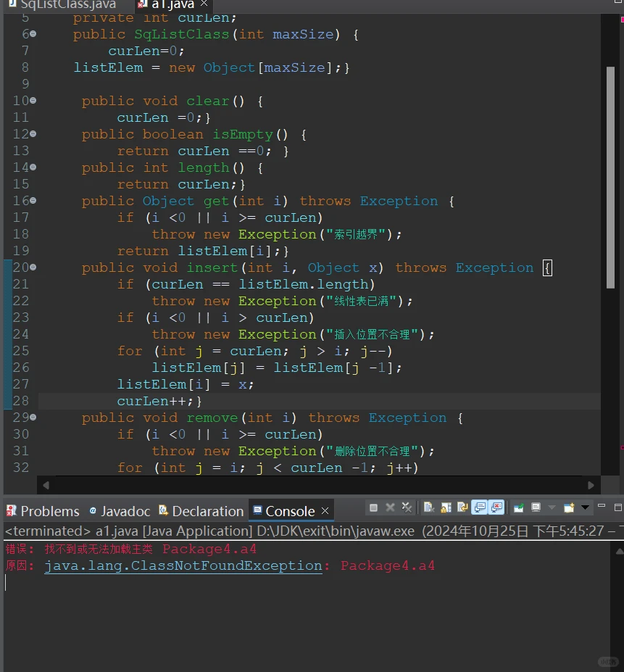
Task: Click the console scrollbar up arrow
Action: (619, 552)
